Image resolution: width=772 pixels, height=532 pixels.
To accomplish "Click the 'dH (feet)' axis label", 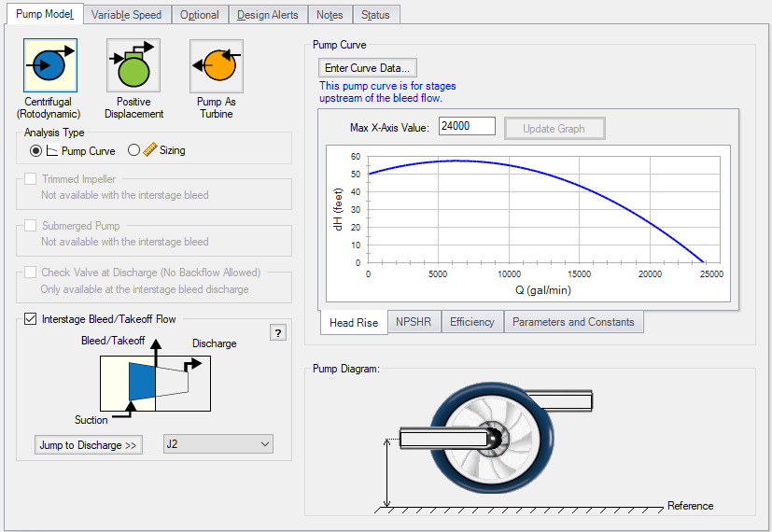I will click(x=338, y=209).
